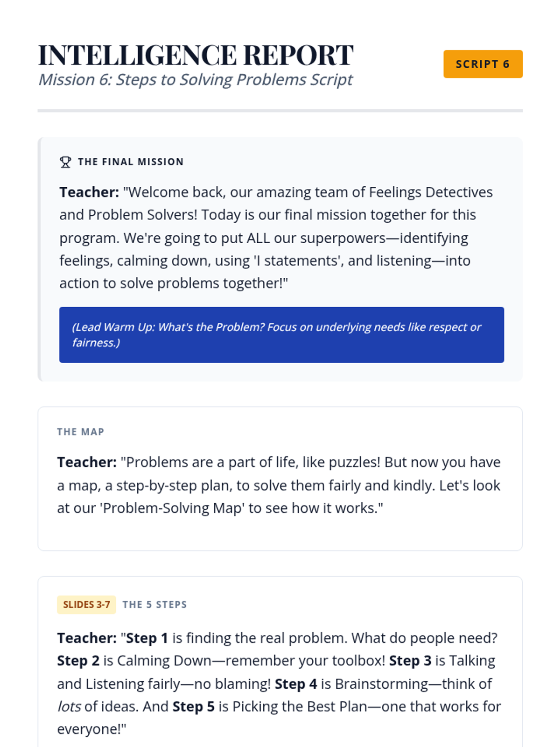
Task: Click the bold Step 2 text
Action: click(78, 661)
